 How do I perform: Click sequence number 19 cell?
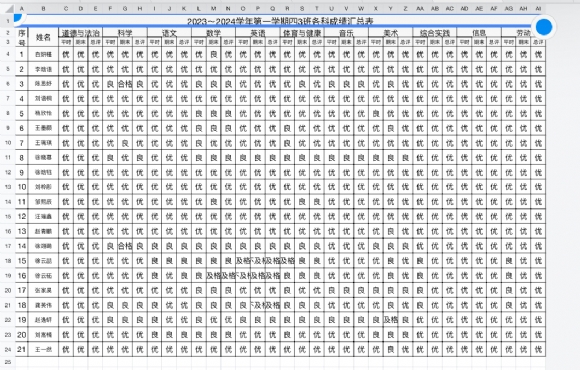coord(22,320)
